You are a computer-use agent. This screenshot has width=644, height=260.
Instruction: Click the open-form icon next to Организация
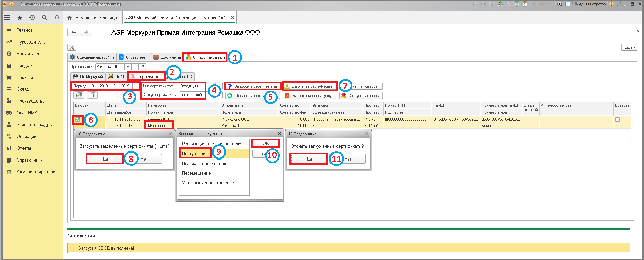tap(142, 67)
